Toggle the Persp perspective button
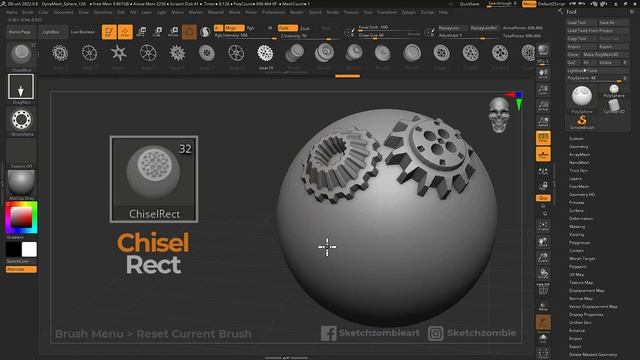Image resolution: width=640 pixels, height=360 pixels. coord(543,138)
